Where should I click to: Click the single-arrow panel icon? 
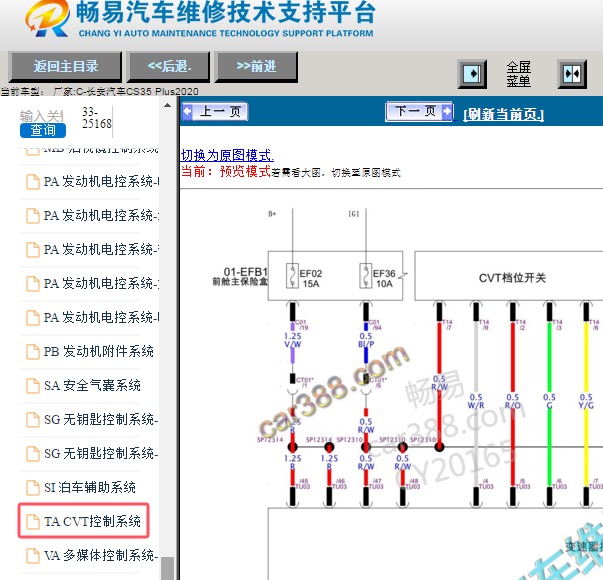coord(472,74)
